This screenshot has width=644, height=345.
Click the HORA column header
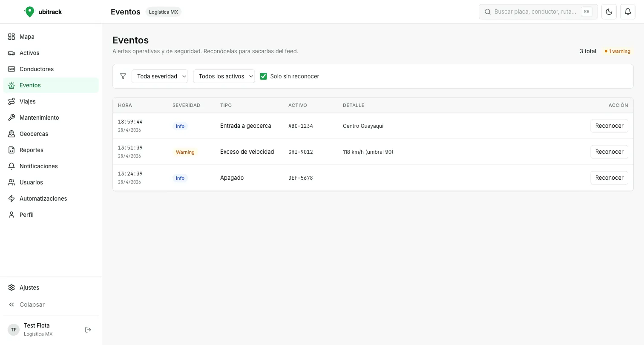tap(125, 105)
